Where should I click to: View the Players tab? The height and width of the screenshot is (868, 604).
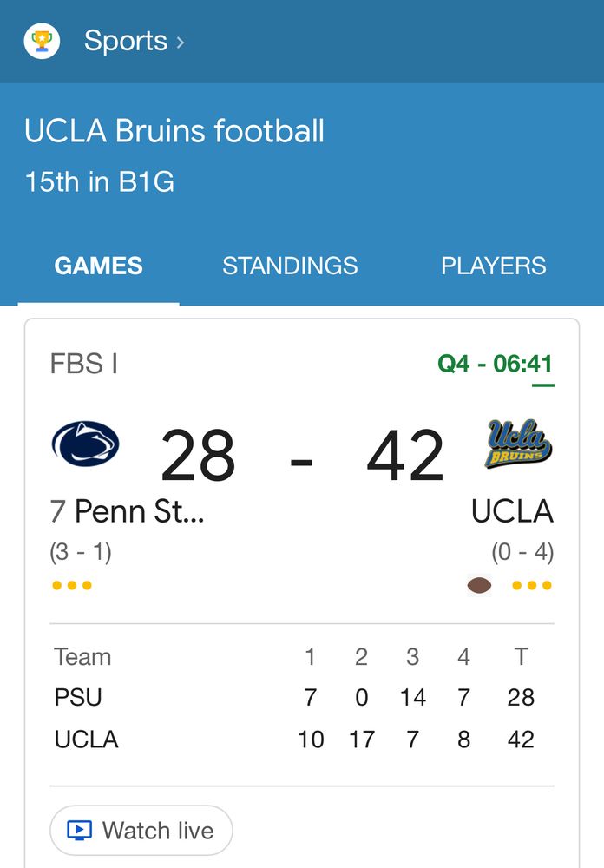[493, 266]
